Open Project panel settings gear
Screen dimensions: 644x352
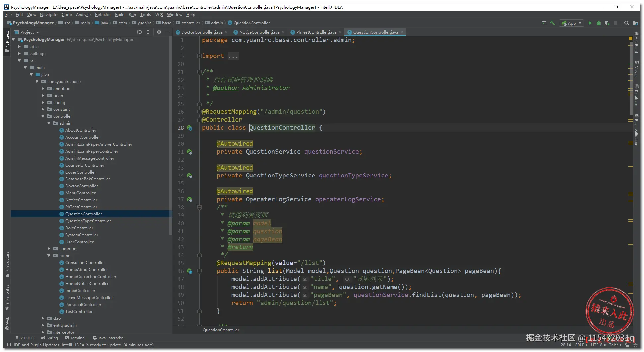(x=159, y=32)
